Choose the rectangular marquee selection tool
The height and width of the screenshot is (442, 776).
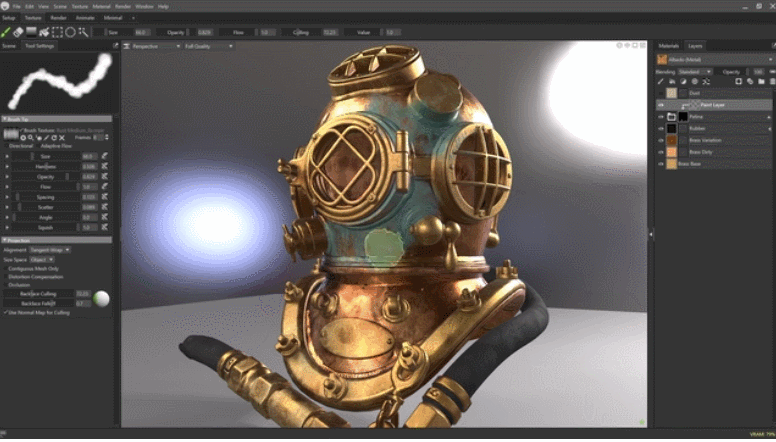[x=58, y=32]
